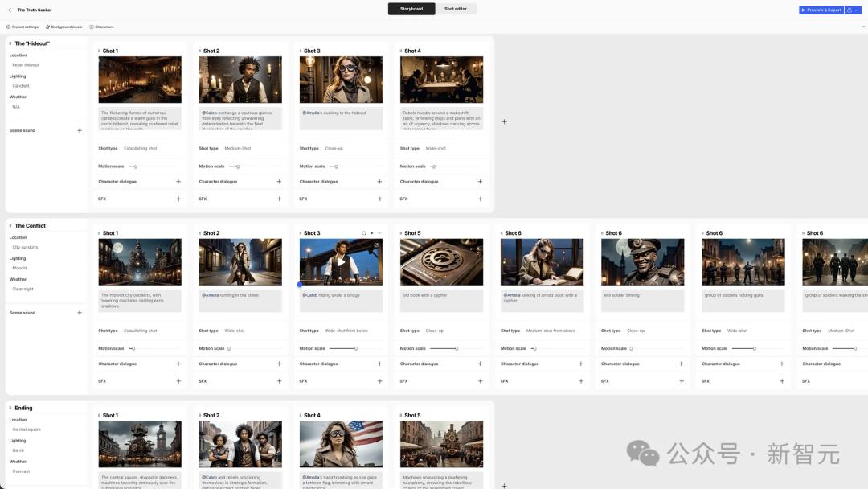Open Shot type selector for Hideout Shot 1

coord(140,149)
